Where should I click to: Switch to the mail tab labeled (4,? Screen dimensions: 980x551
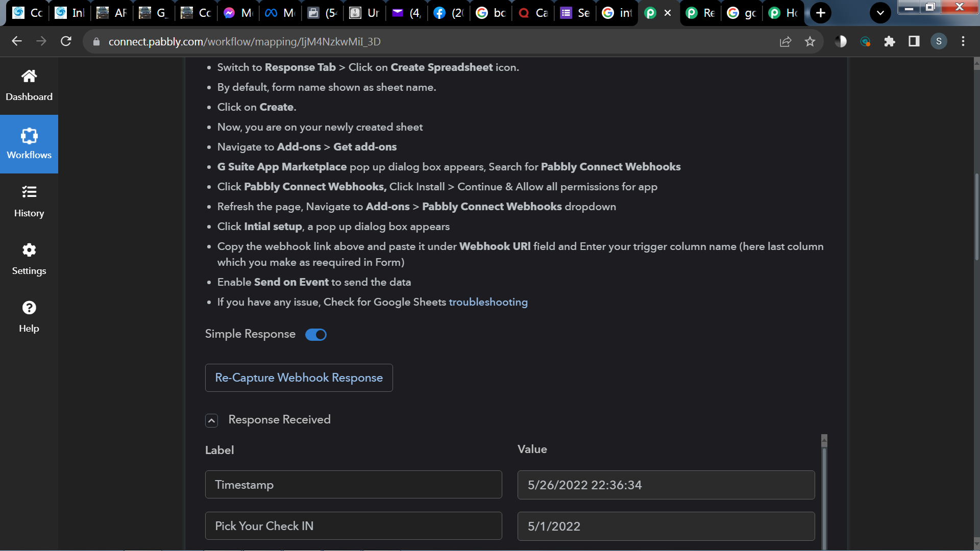407,13
